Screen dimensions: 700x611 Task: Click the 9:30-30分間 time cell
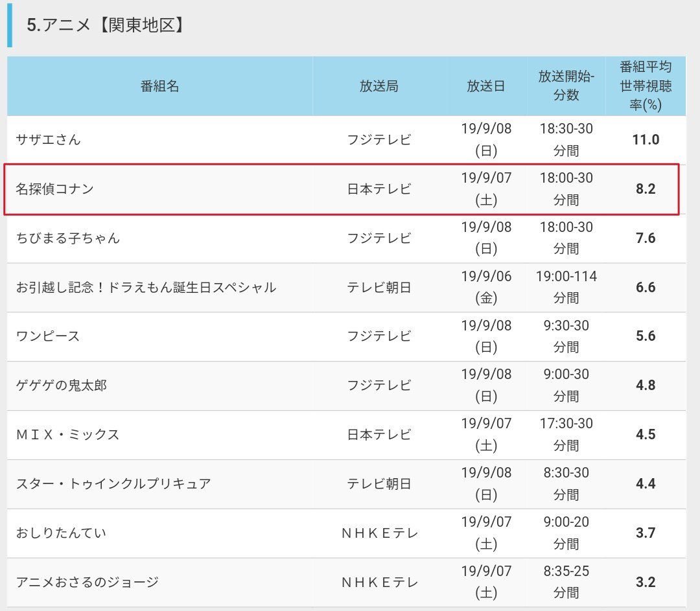point(566,336)
